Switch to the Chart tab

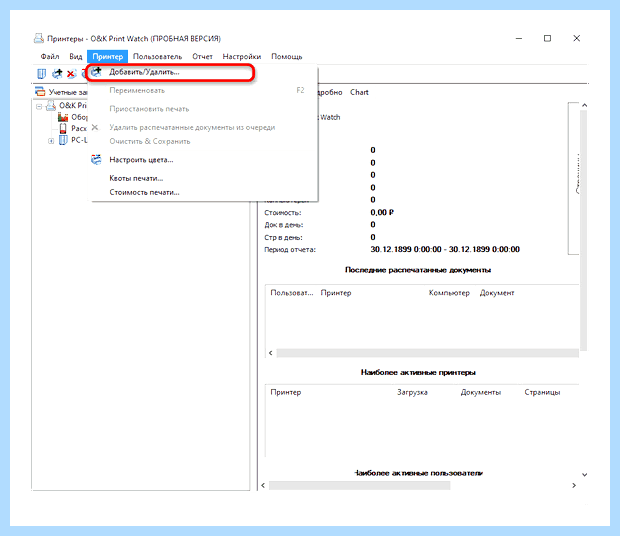tap(359, 92)
